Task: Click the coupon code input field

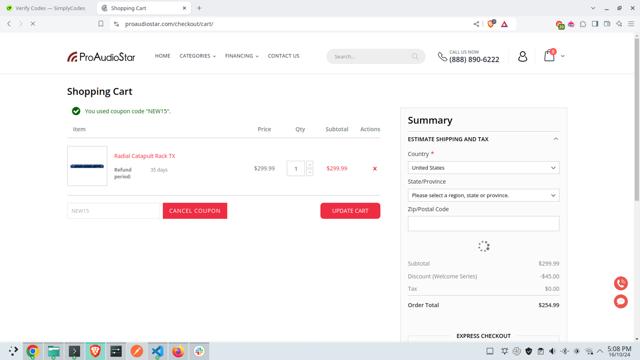Action: [115, 211]
